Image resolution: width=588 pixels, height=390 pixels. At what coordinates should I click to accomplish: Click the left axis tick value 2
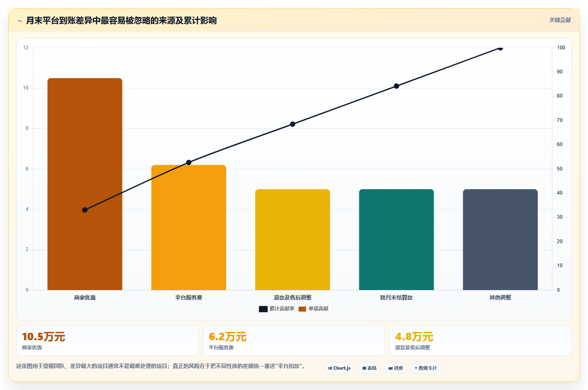tap(27, 249)
